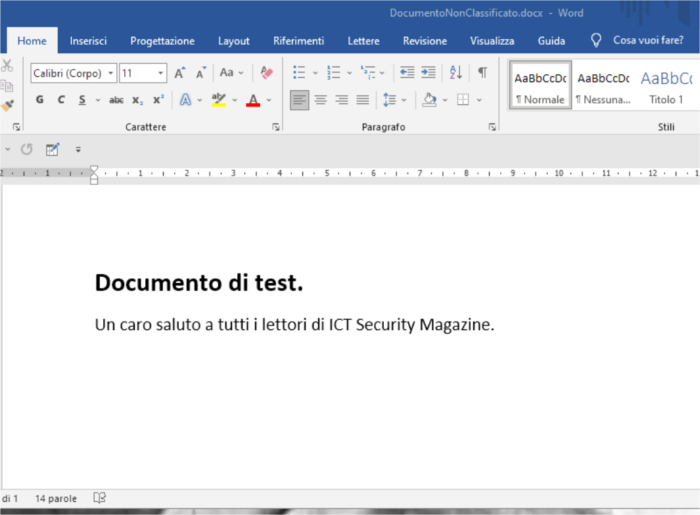The width and height of the screenshot is (700, 515).
Task: Expand underline style arrow
Action: click(x=98, y=100)
